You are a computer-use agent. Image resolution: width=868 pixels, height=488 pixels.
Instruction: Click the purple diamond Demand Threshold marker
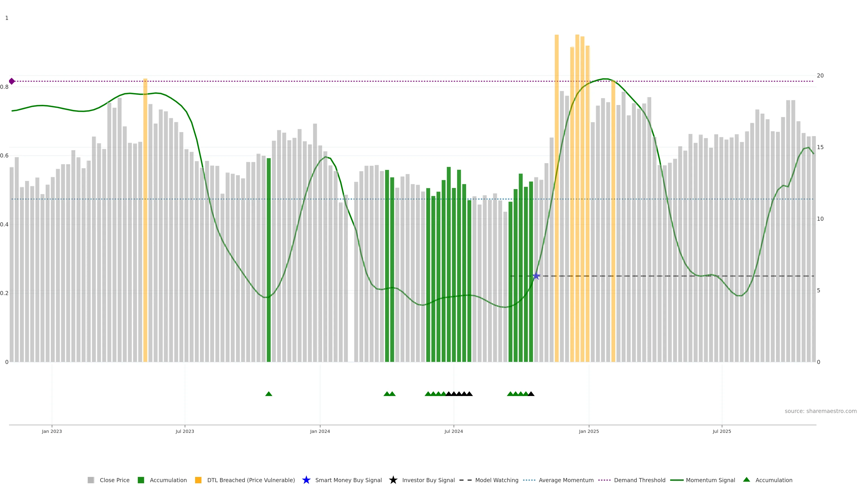tap(12, 81)
